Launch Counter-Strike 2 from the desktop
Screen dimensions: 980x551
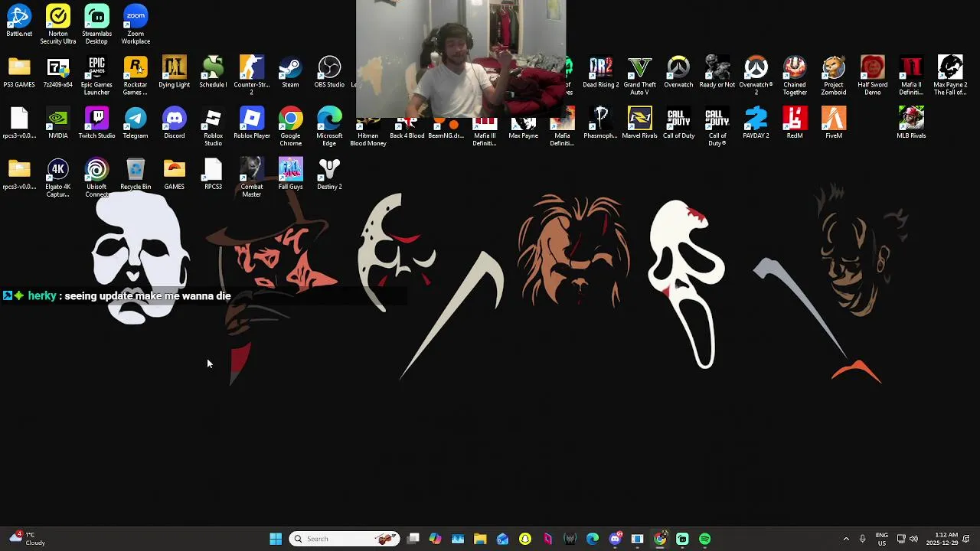tap(252, 76)
